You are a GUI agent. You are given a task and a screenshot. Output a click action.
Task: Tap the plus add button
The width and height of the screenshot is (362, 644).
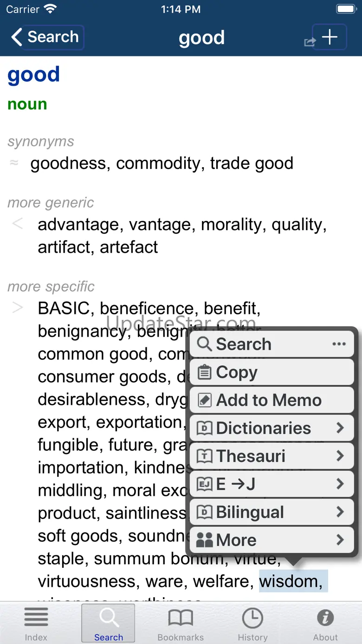click(x=330, y=37)
